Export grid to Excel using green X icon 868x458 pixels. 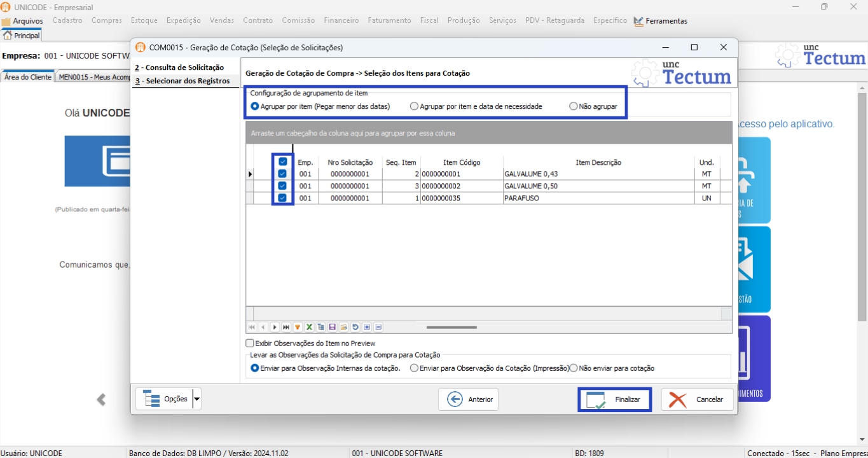(309, 328)
